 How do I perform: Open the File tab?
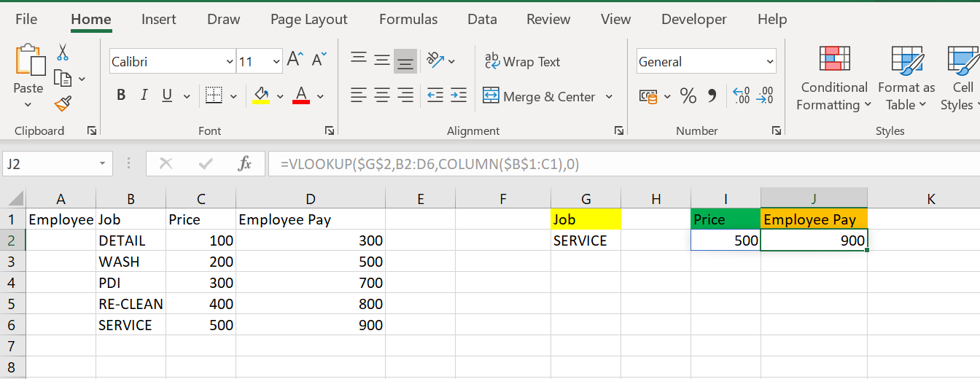coord(26,20)
